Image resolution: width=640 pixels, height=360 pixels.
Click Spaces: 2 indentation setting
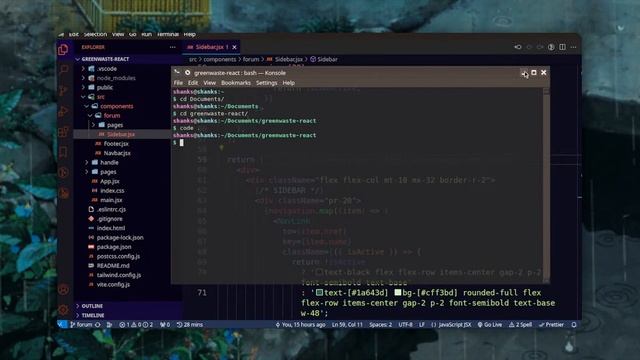pos(380,325)
